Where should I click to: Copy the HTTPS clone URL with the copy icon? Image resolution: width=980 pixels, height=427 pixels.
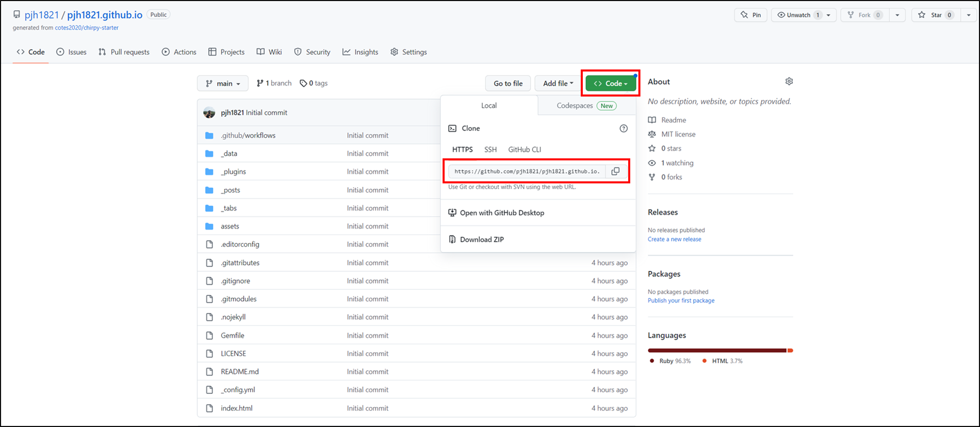click(615, 171)
